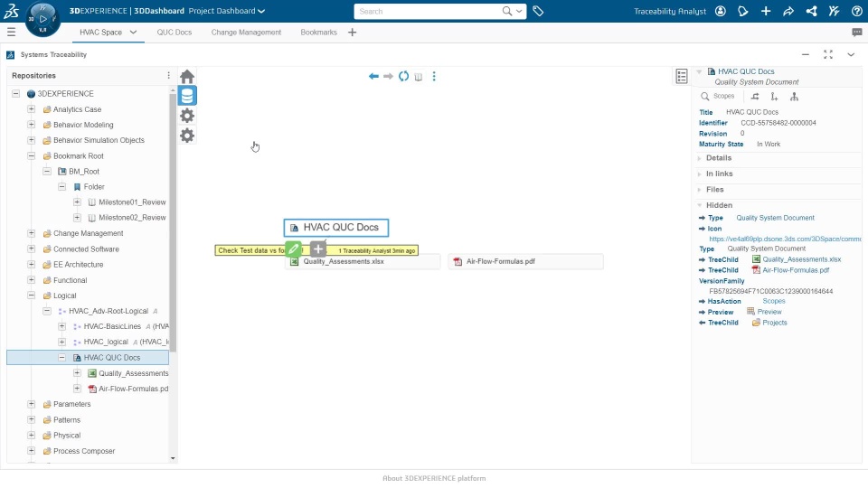868x488 pixels.
Task: Click in the Search input field
Action: pos(429,11)
